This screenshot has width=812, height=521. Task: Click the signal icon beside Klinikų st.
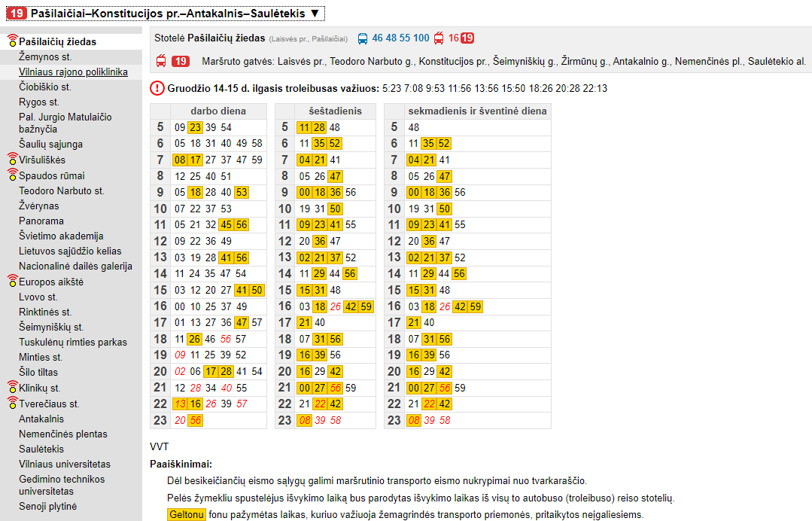[12, 388]
